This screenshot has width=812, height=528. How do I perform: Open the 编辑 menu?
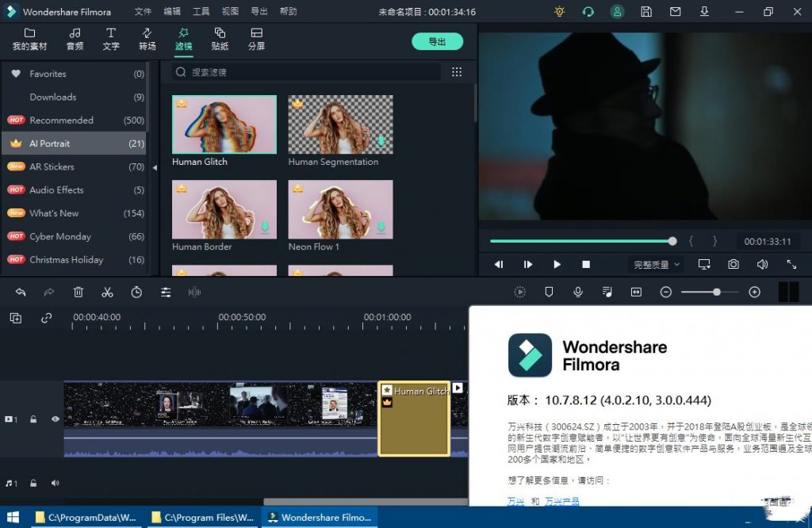coord(172,11)
